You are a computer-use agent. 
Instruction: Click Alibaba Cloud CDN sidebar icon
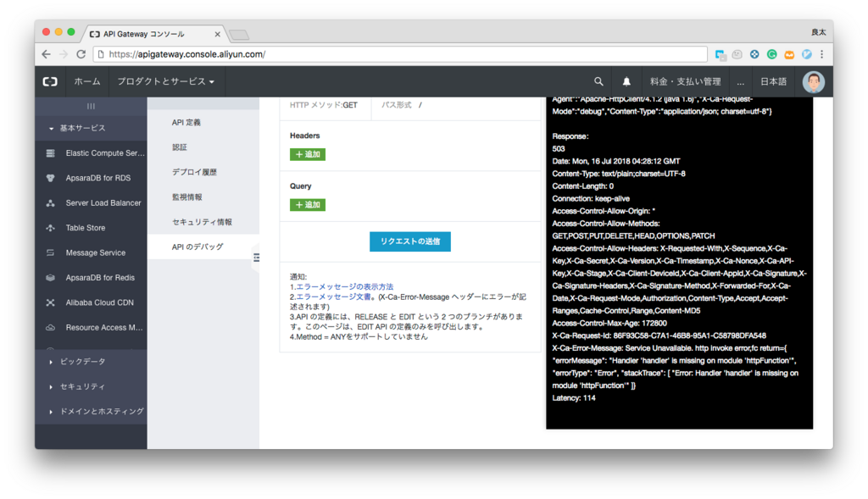[50, 302]
